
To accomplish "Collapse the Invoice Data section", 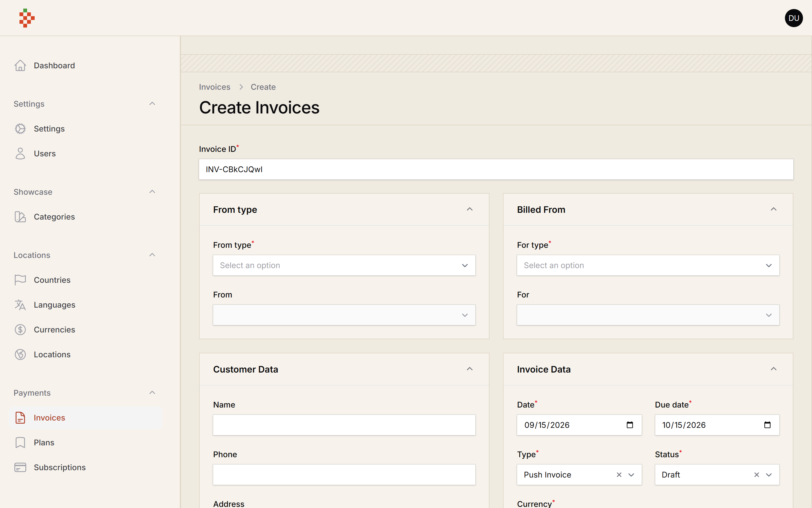I will point(773,369).
